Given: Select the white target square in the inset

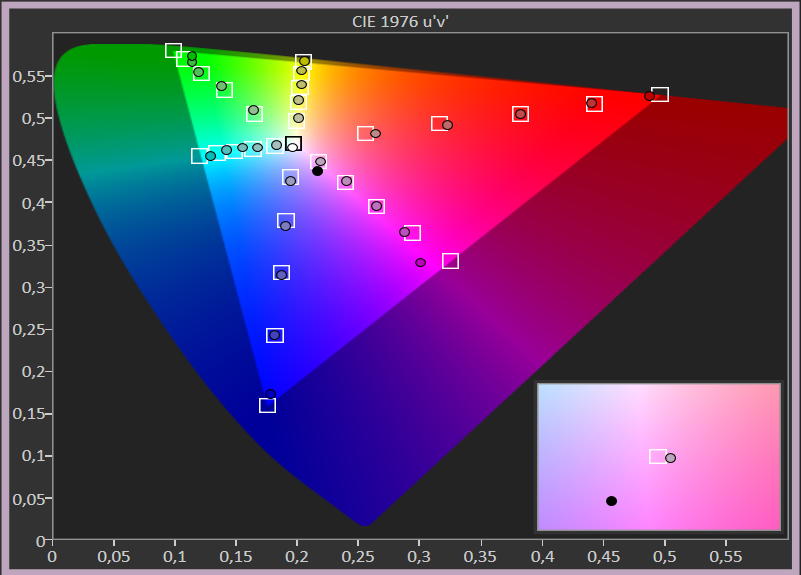Looking at the screenshot, I should tap(658, 456).
